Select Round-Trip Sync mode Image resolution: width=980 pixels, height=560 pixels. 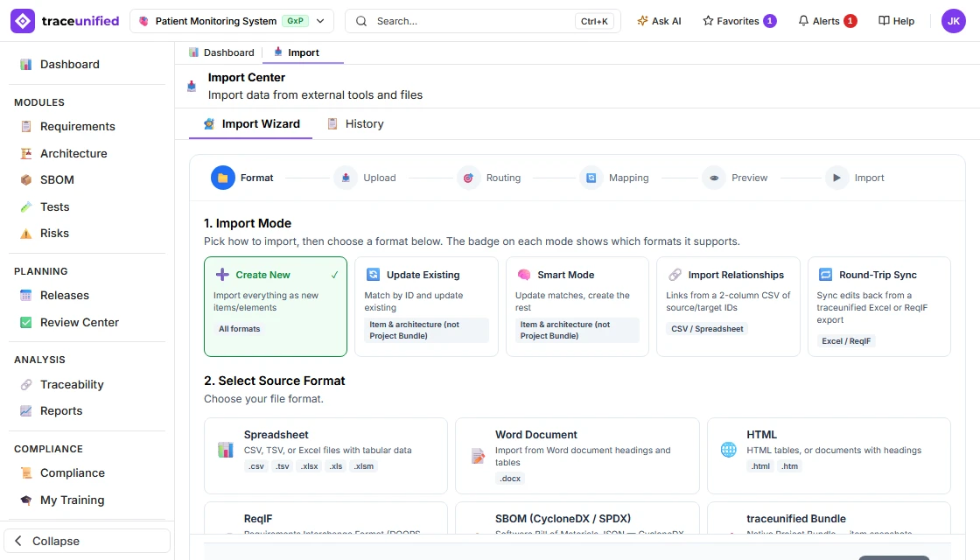point(878,307)
